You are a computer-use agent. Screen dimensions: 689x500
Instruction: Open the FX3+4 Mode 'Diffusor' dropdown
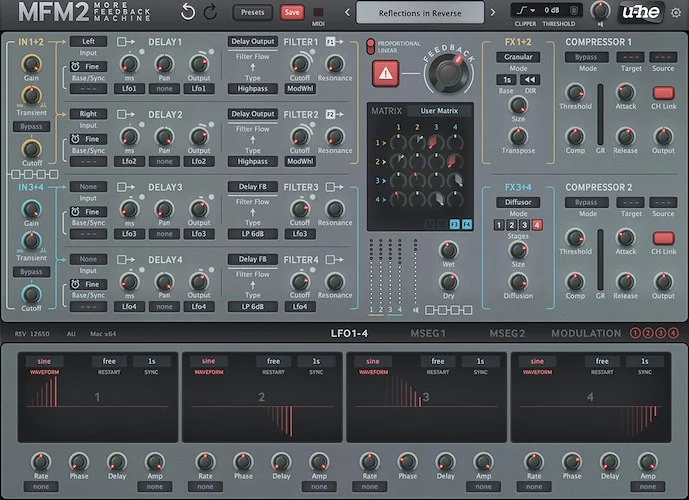click(x=518, y=202)
